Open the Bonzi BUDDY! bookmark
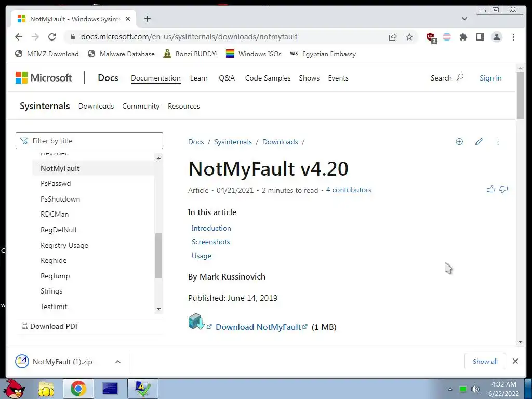Screen dimensions: 532x399 [190, 54]
